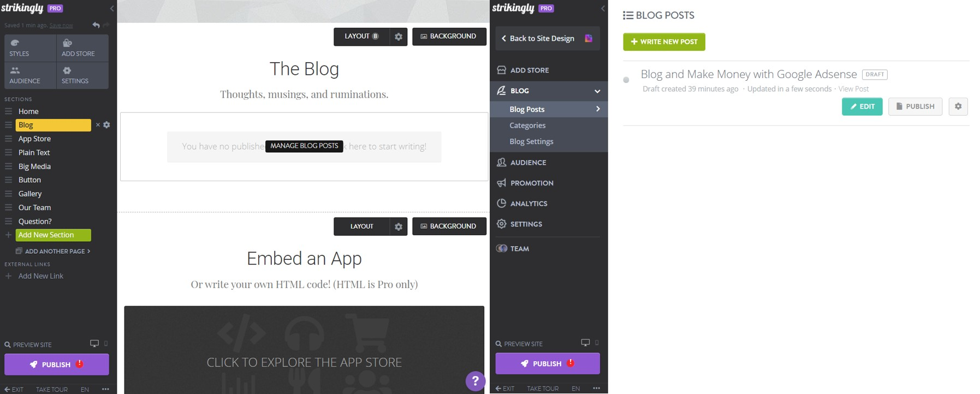This screenshot has height=394, width=980.
Task: Open Blog Settings submenu item
Action: click(531, 141)
